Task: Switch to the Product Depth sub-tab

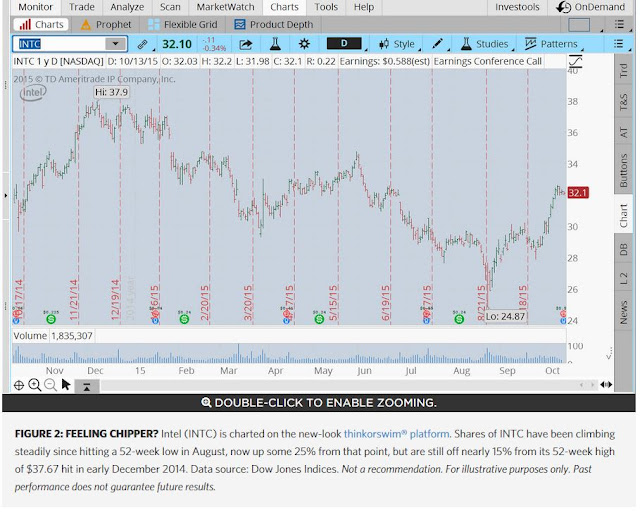Action: [274, 24]
